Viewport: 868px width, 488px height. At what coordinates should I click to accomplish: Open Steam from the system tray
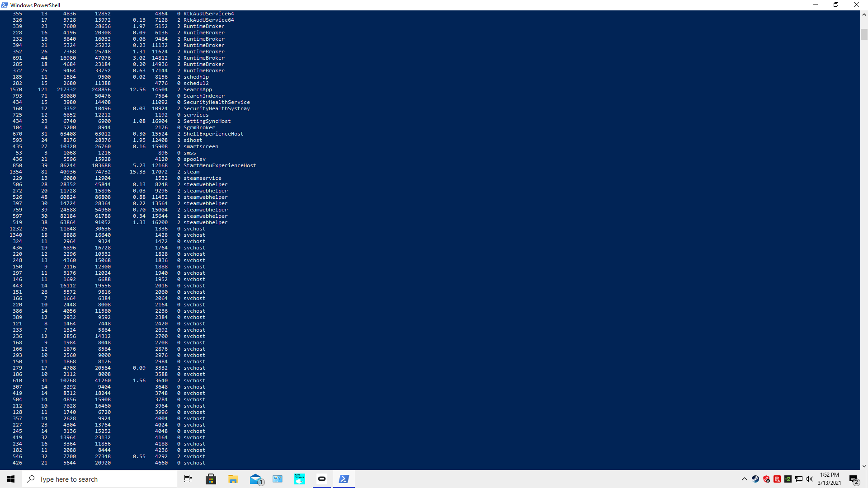click(755, 479)
